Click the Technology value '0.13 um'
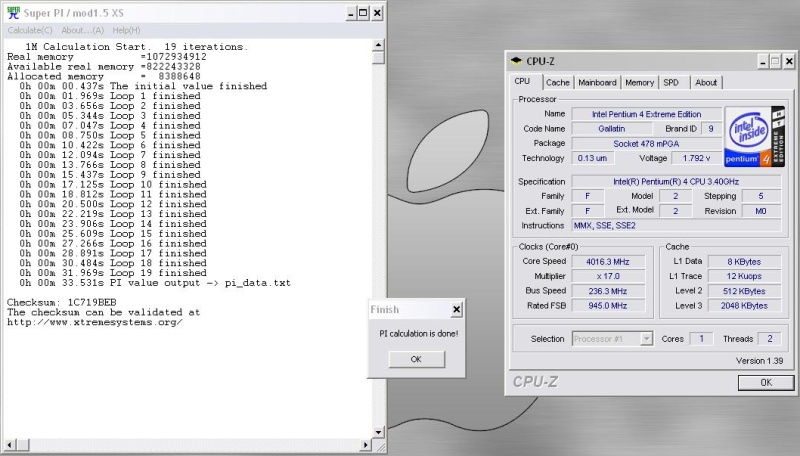Image resolution: width=800 pixels, height=456 pixels. [592, 158]
